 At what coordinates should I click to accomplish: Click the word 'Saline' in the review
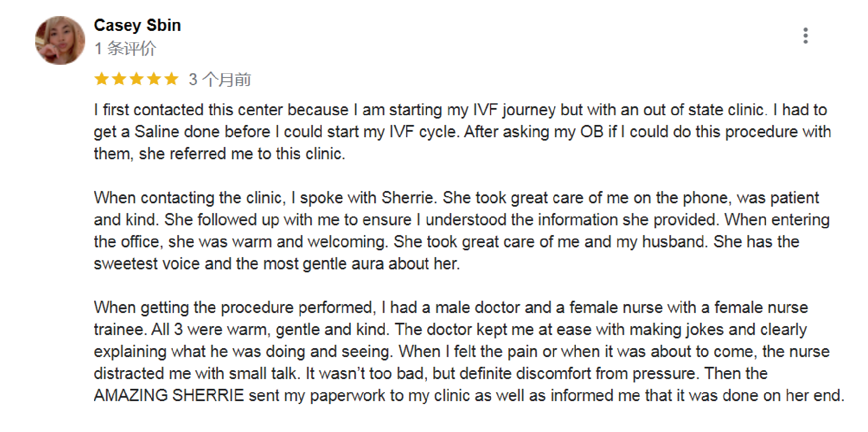(157, 132)
